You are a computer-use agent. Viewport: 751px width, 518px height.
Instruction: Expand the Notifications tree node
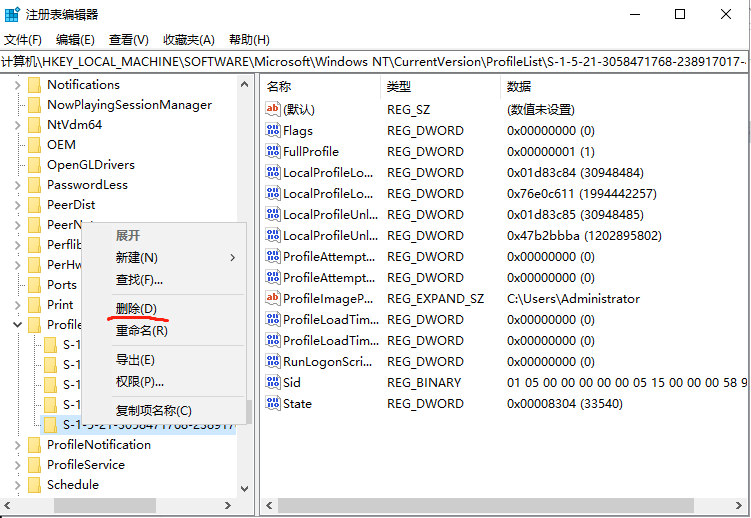click(17, 85)
